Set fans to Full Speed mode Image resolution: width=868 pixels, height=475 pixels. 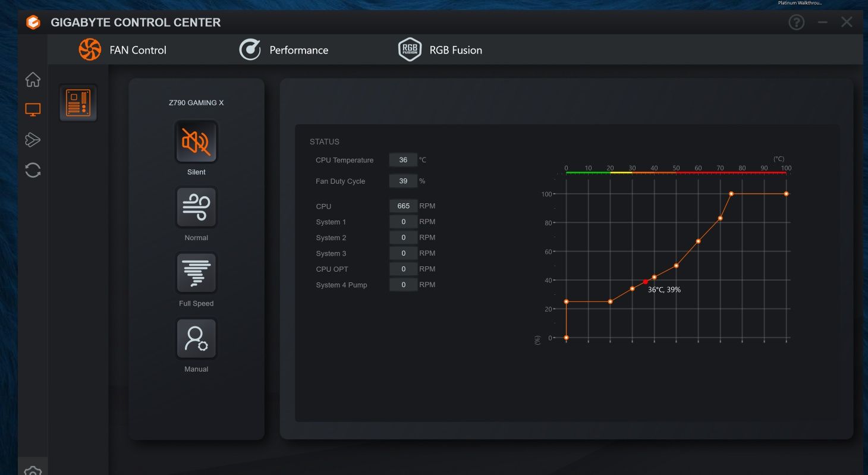click(196, 273)
